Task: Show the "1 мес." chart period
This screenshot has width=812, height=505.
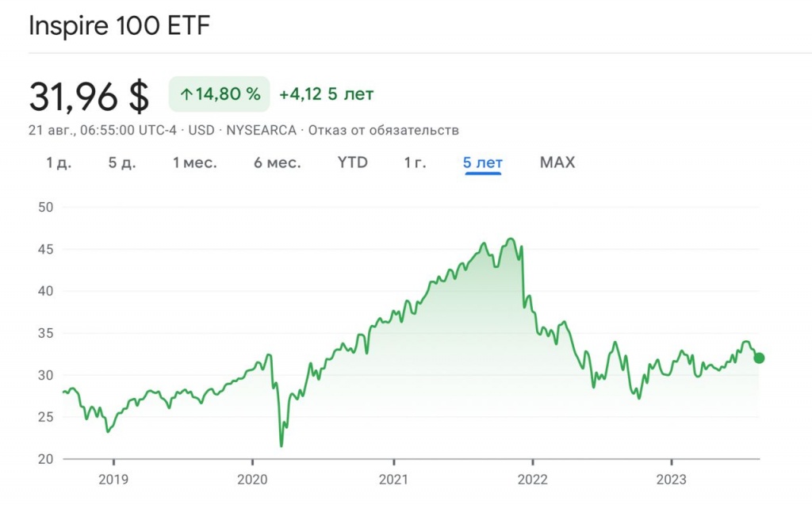Action: 195,163
